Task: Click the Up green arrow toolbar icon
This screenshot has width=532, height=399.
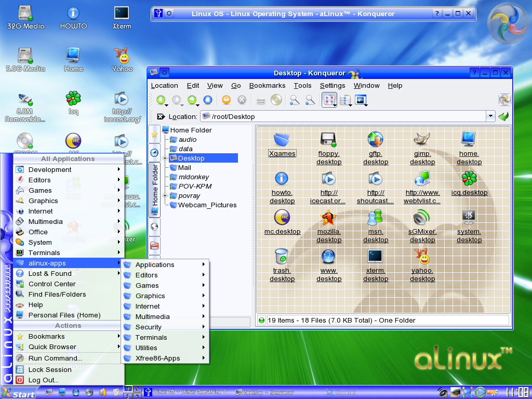Action: (x=192, y=100)
